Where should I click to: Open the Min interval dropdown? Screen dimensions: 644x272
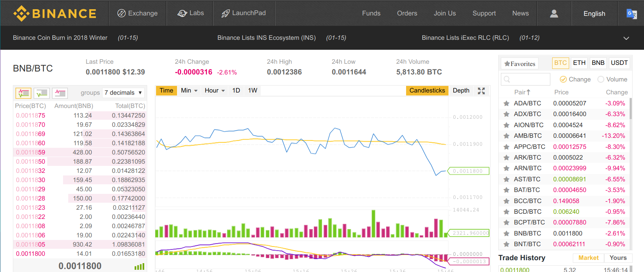click(189, 91)
